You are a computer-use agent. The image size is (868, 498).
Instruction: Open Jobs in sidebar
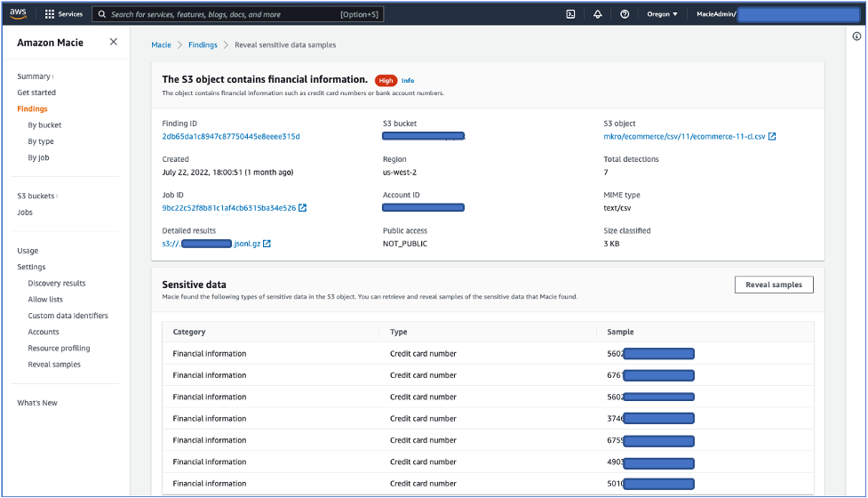[x=25, y=213]
